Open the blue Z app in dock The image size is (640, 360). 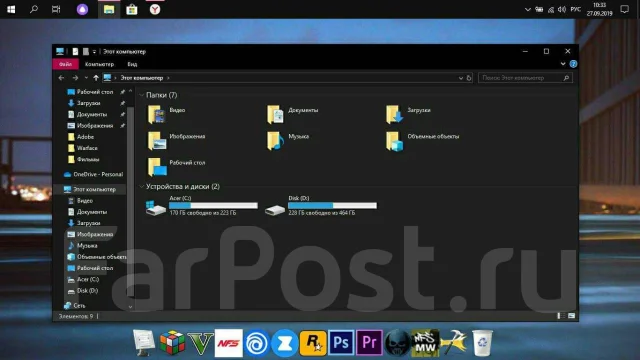click(284, 343)
